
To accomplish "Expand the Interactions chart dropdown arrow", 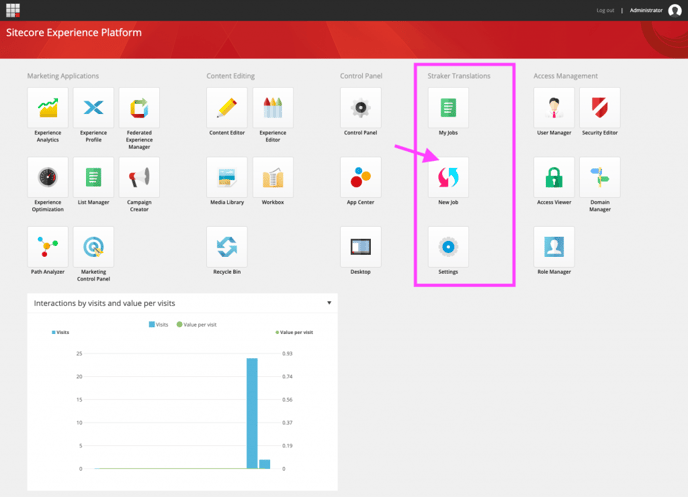I will click(329, 303).
